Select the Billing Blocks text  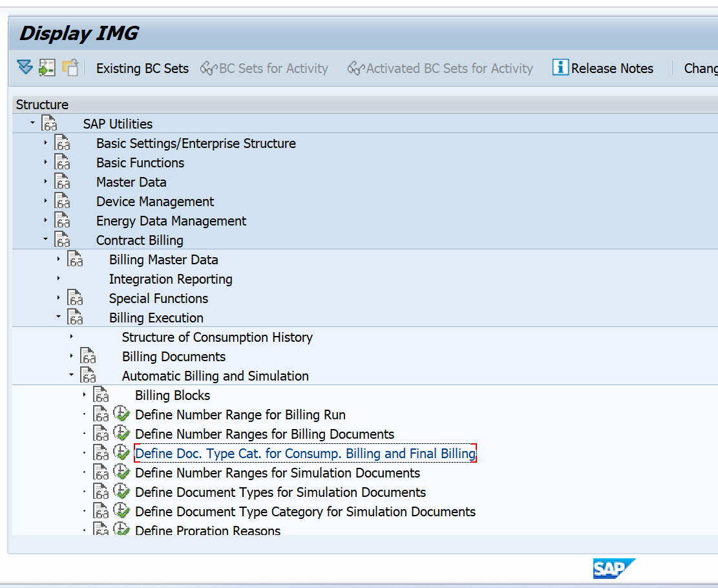coord(173,395)
